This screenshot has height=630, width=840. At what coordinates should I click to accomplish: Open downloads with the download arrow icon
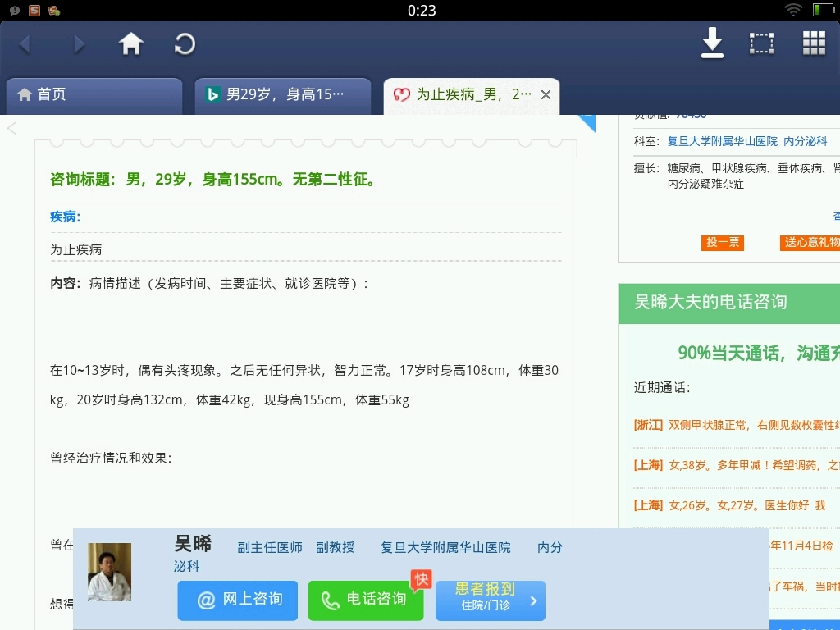(x=712, y=43)
